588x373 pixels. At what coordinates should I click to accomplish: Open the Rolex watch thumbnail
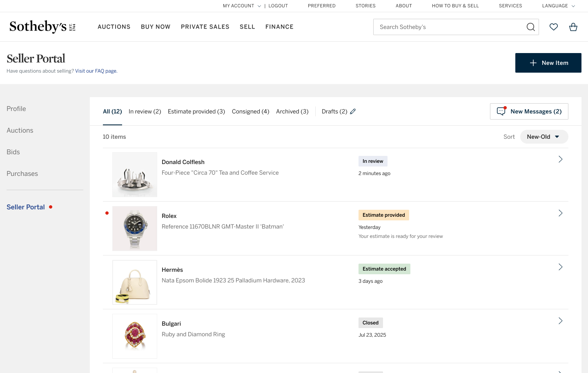(x=135, y=229)
